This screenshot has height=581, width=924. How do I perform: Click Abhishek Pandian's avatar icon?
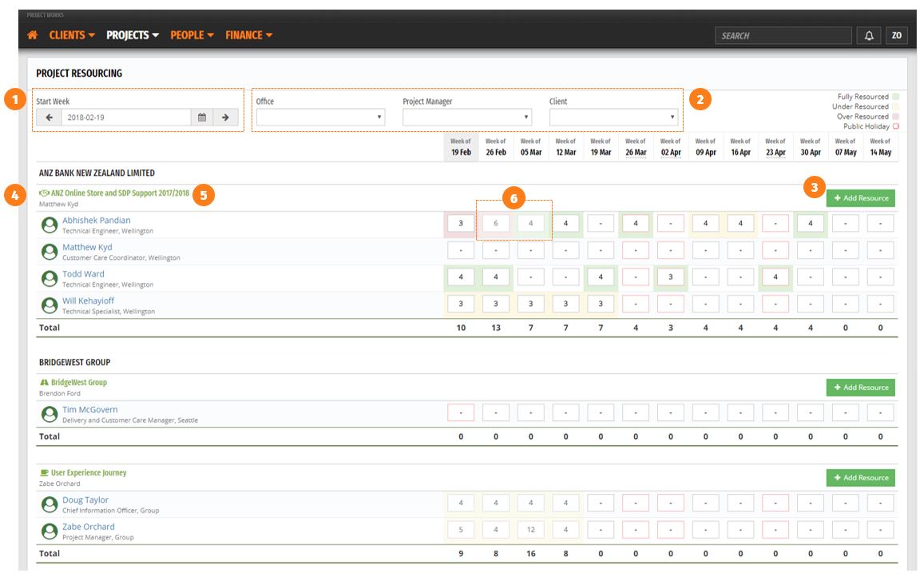click(50, 225)
